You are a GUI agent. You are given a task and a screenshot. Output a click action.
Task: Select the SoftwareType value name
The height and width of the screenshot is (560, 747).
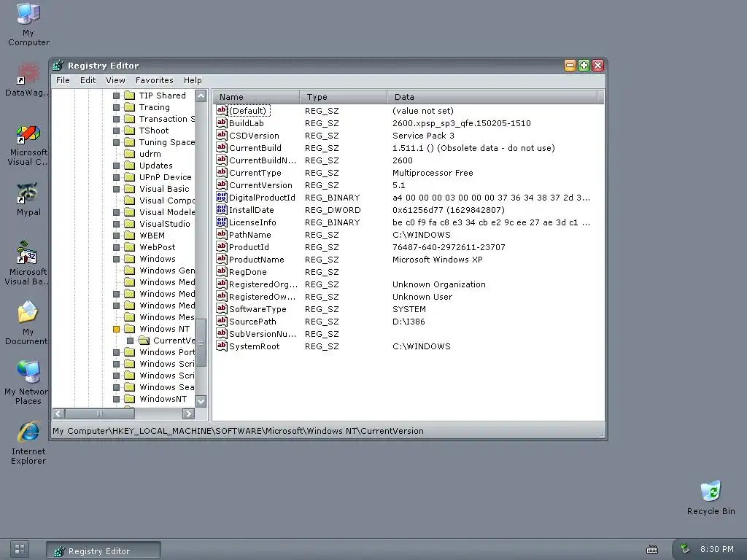coord(258,308)
